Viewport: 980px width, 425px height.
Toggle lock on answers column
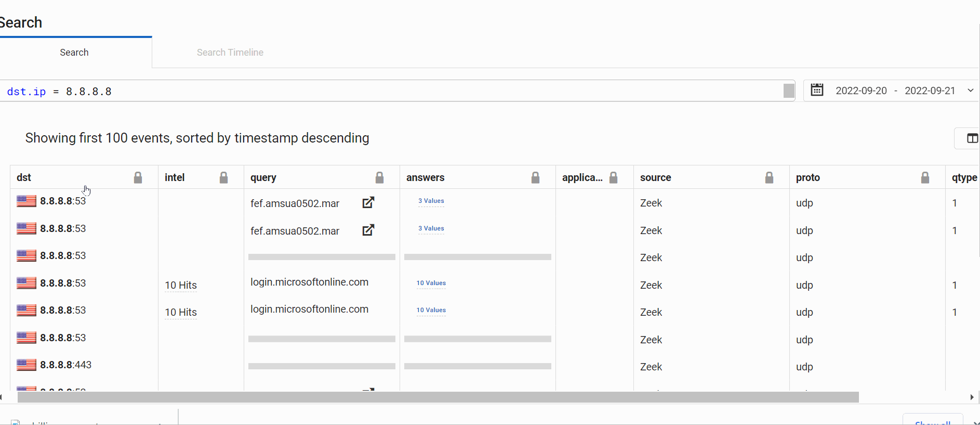point(535,178)
